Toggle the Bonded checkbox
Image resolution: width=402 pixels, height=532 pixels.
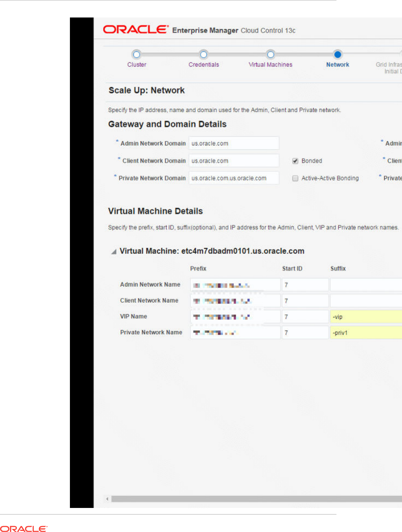point(295,161)
